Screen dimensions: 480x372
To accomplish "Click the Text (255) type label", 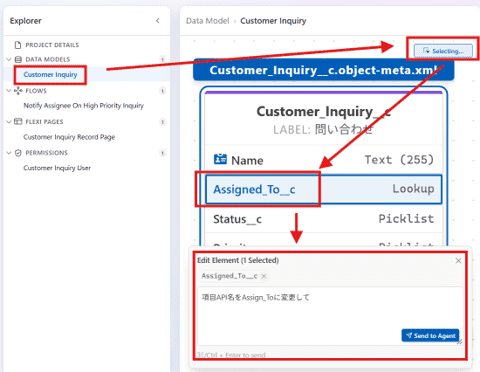I will [x=399, y=160].
